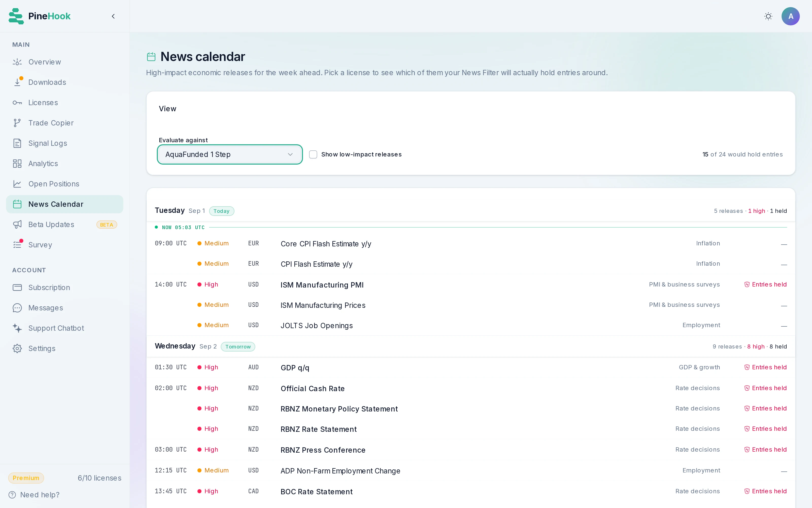This screenshot has width=812, height=508.
Task: Go to Downloads in sidebar
Action: point(64,82)
